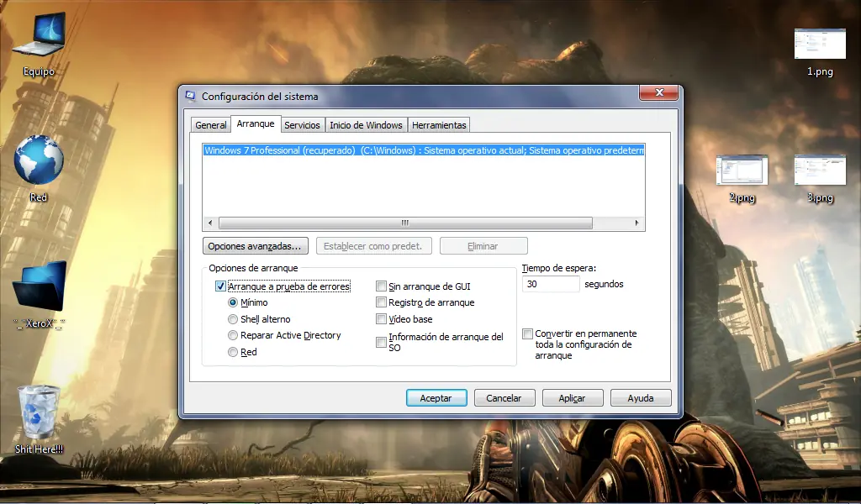Click the left arrow of the horizontal scrollbar
This screenshot has width=861, height=504.
tap(210, 223)
